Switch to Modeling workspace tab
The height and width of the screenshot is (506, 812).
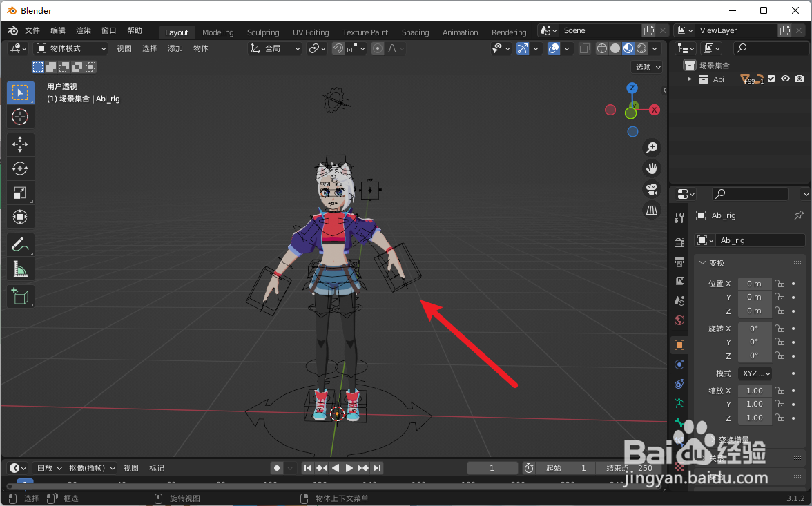click(x=218, y=32)
